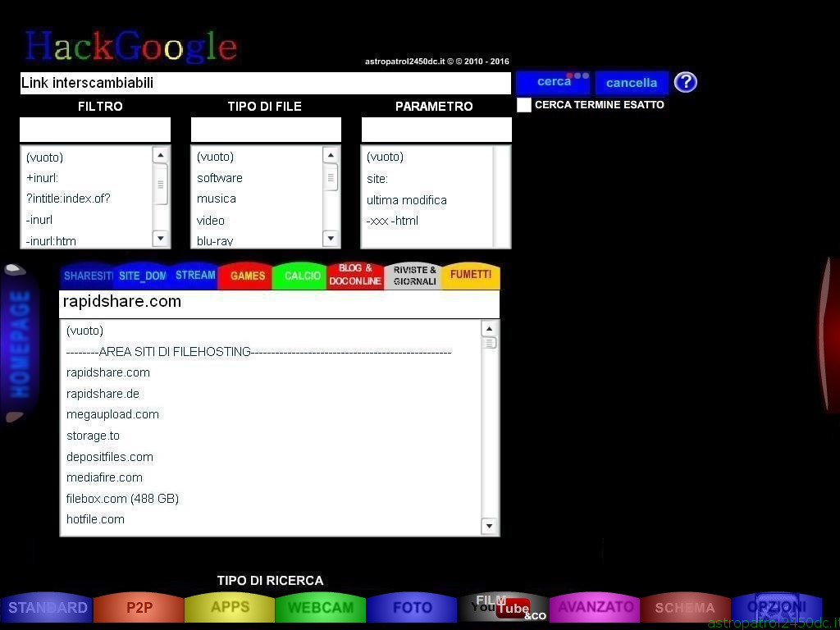Open the SCHEMA section
The height and width of the screenshot is (630, 840).
pyautogui.click(x=685, y=608)
